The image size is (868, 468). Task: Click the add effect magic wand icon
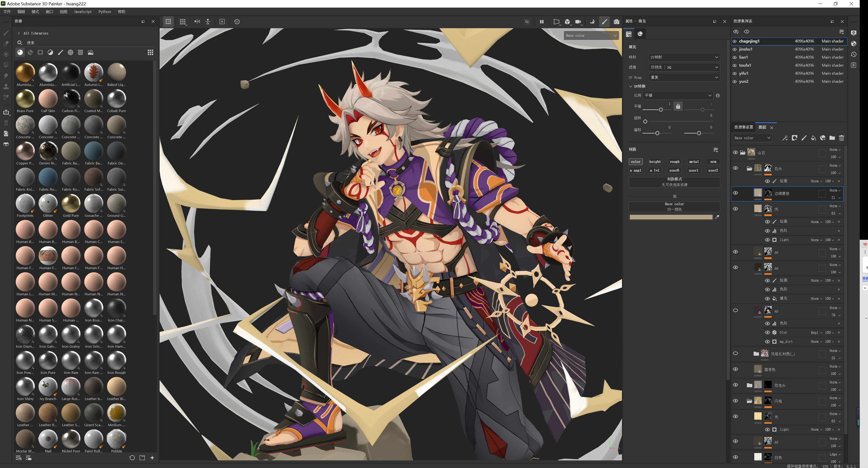[x=785, y=138]
